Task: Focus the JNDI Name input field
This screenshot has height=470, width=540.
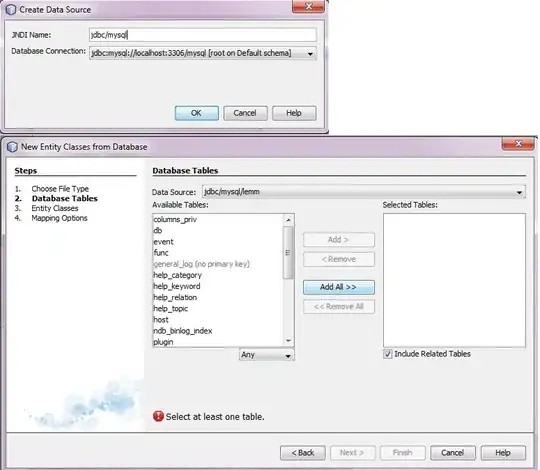Action: coord(202,35)
